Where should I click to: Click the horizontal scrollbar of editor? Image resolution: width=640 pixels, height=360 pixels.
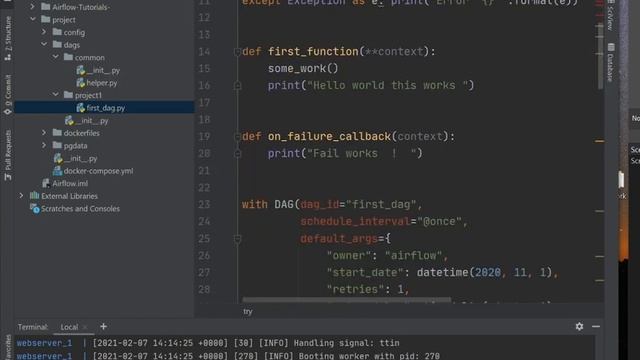pos(347,300)
